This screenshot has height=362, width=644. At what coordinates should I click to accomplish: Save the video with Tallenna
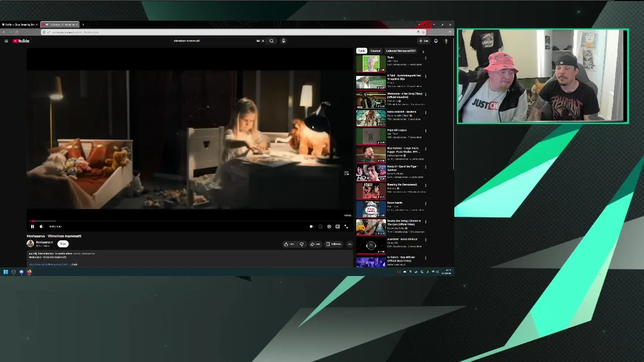tap(334, 244)
